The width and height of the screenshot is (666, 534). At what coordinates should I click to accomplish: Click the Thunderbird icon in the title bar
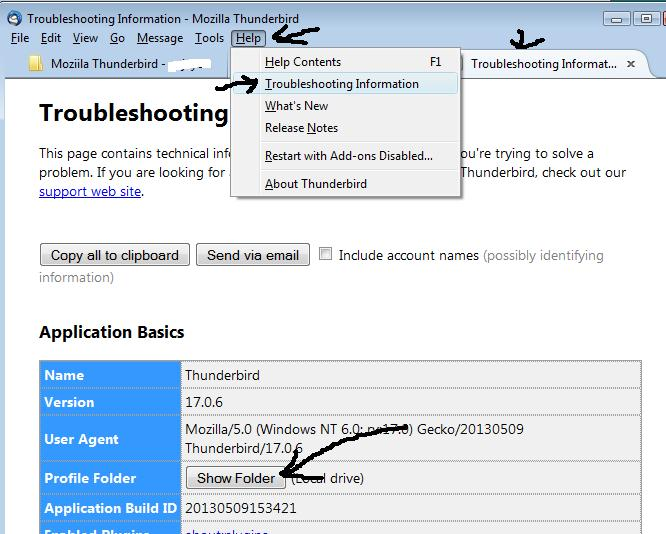coord(14,18)
